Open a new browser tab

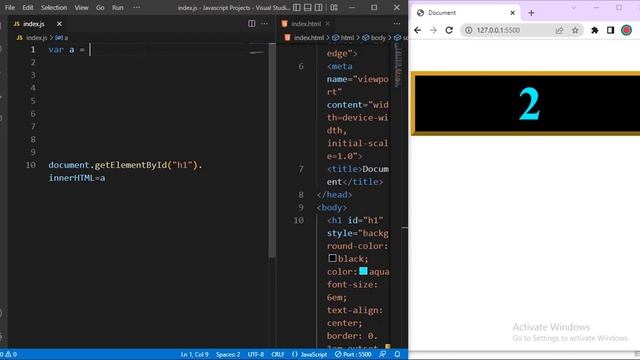[531, 13]
